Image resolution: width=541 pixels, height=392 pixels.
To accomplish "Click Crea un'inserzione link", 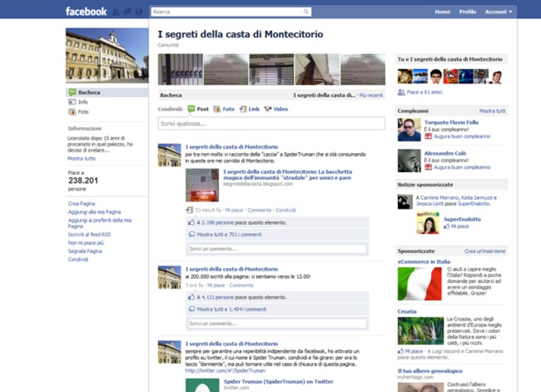I will (485, 251).
